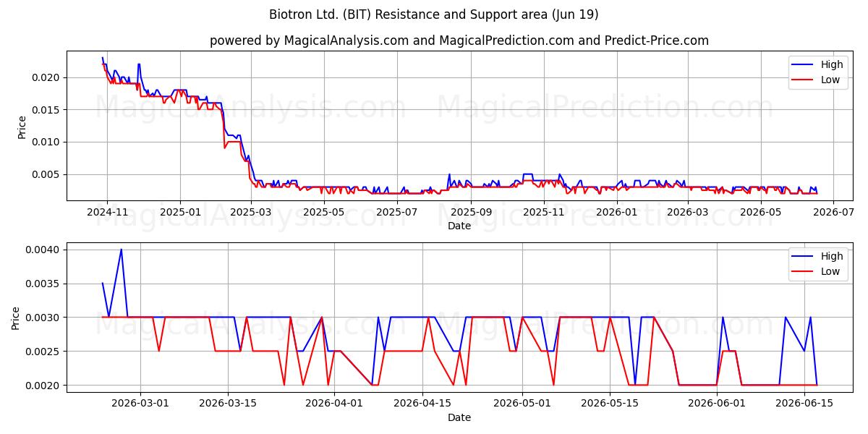
Task: Click the 'Price' y-axis label of bottom chart
Action: pyautogui.click(x=16, y=318)
